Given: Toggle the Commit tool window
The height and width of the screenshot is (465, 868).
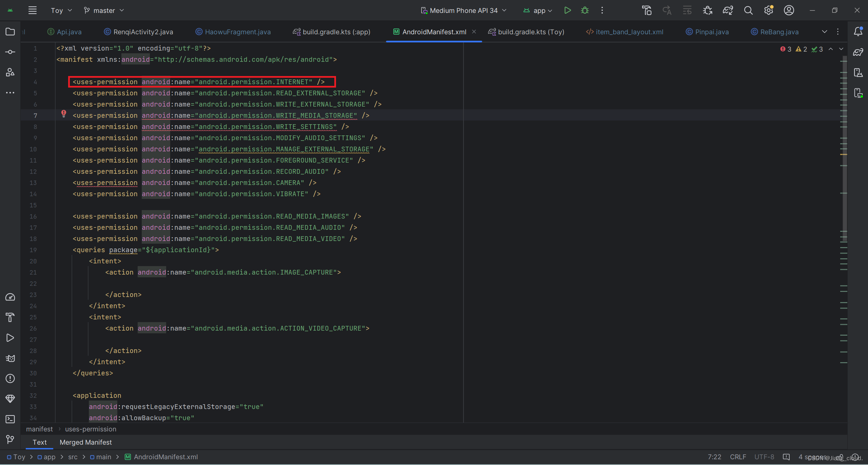Looking at the screenshot, I should point(10,52).
